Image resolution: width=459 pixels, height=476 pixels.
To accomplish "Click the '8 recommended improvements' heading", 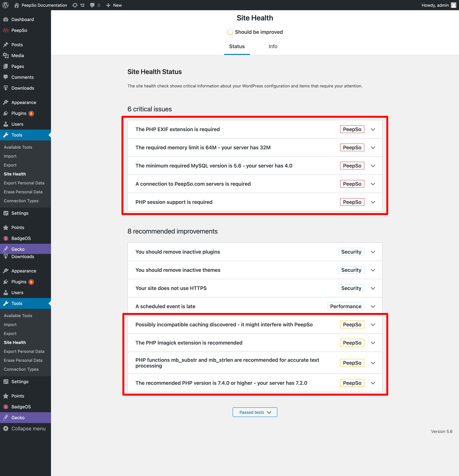I will [172, 231].
